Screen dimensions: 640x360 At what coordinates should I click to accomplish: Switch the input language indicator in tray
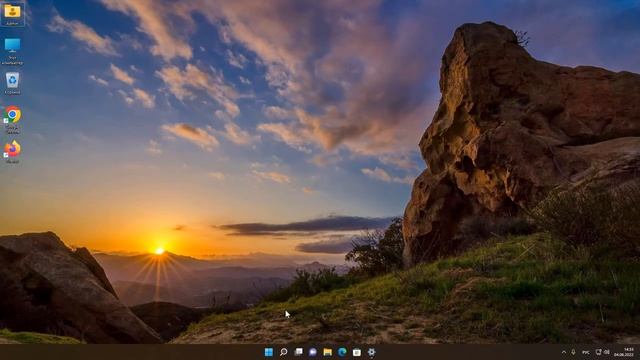[x=586, y=352]
